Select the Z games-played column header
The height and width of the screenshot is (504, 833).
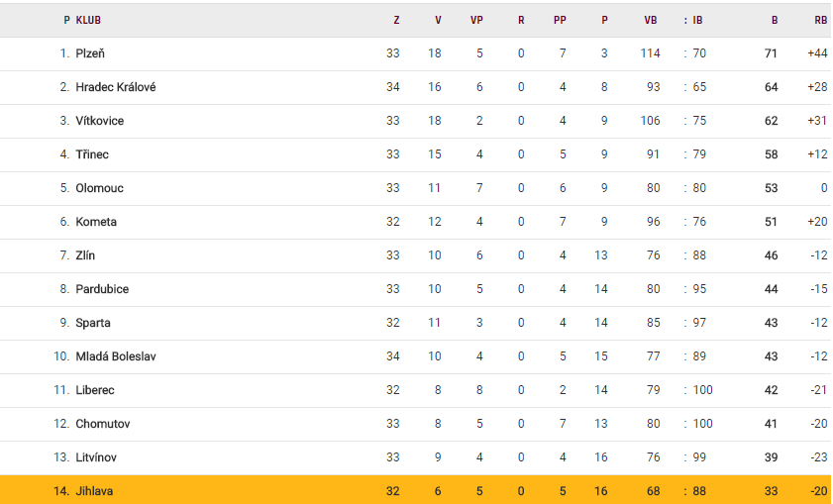click(x=396, y=20)
